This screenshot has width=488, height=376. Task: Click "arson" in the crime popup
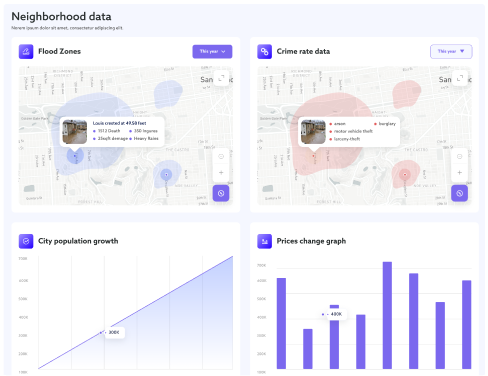click(x=340, y=124)
